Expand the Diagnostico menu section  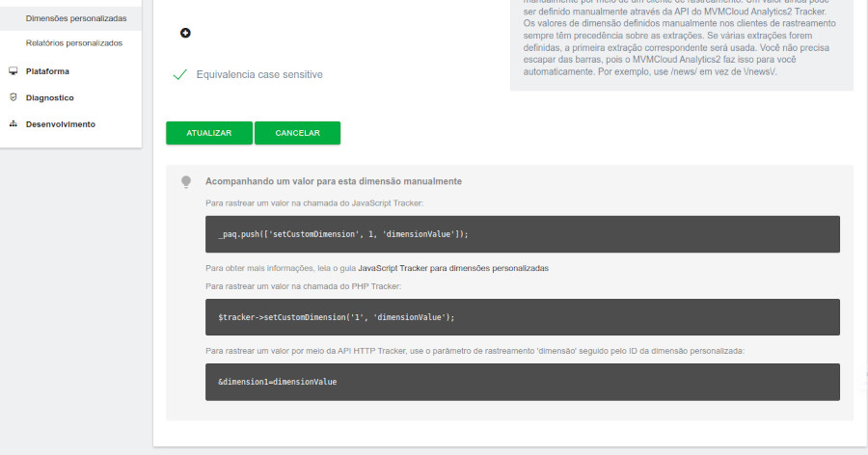(50, 97)
